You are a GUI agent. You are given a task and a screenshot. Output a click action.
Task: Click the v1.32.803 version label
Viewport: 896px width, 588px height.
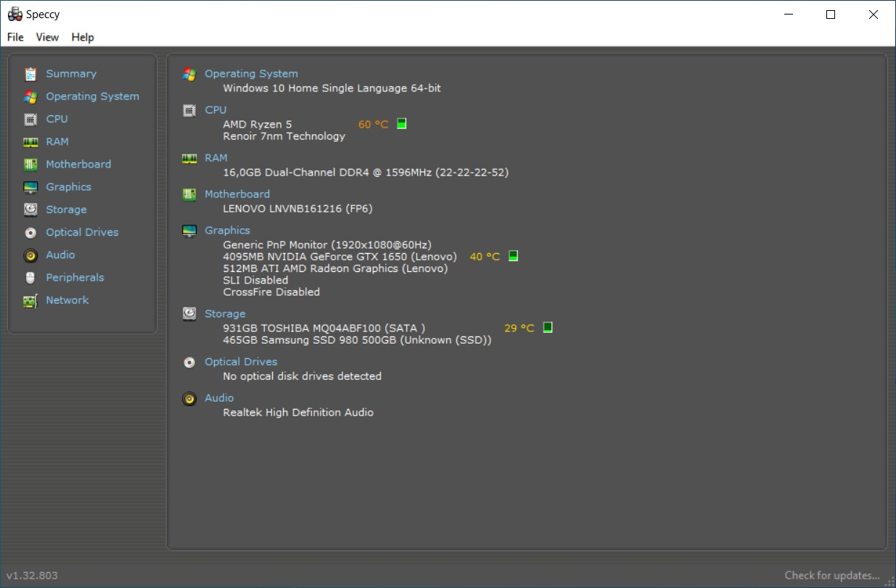click(x=32, y=576)
